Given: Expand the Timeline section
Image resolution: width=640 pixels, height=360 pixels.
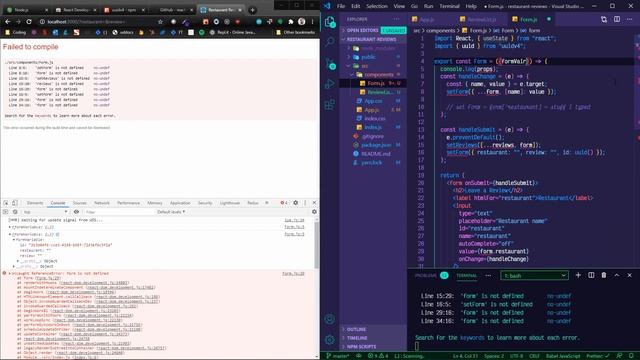Looking at the screenshot, I should coord(357,338).
